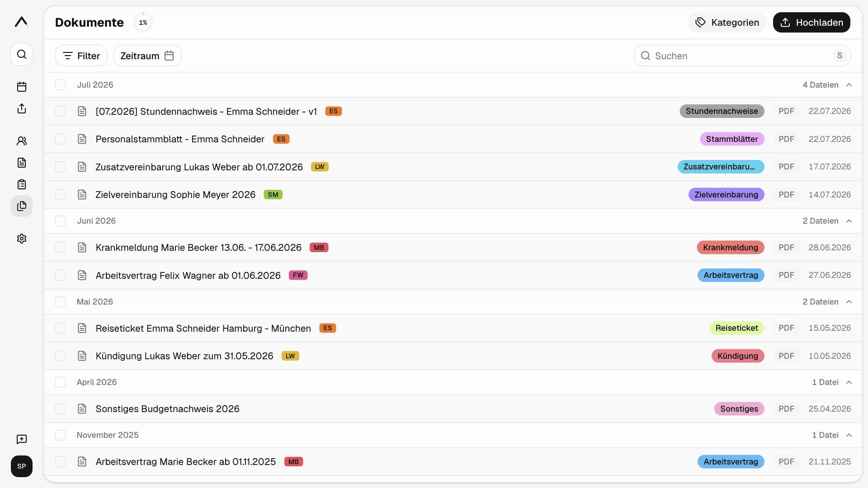Open the employees people icon
The width and height of the screenshot is (868, 488).
(x=22, y=141)
